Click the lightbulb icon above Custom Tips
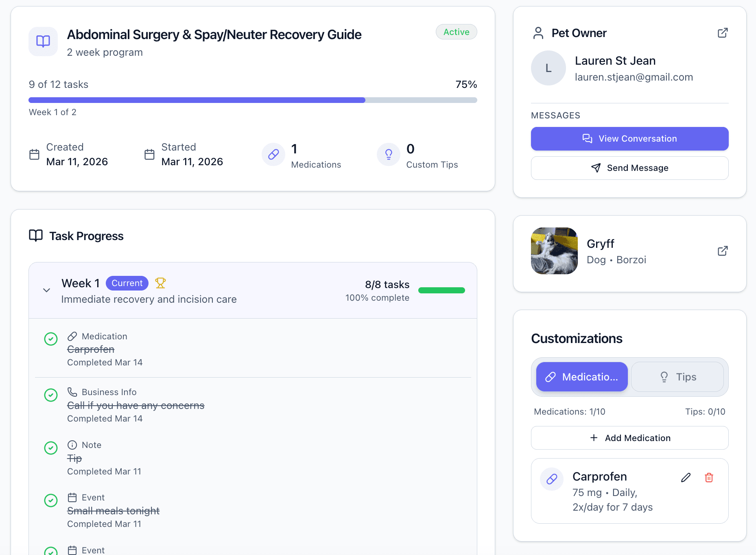Image resolution: width=756 pixels, height=555 pixels. 388,155
